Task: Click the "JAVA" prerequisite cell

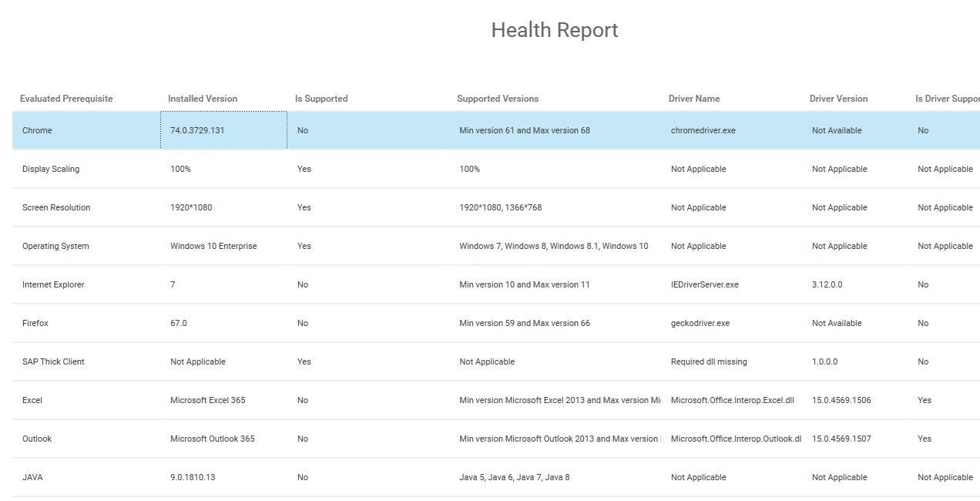Action: click(x=32, y=477)
